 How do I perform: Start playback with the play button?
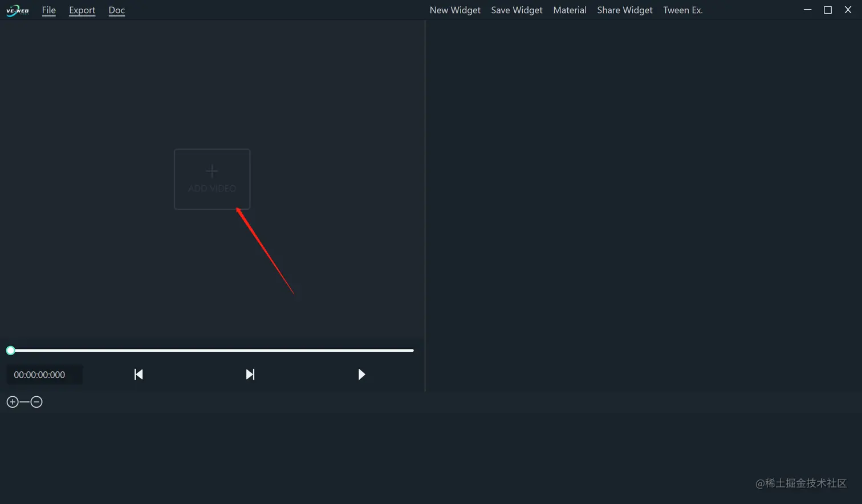(x=361, y=374)
